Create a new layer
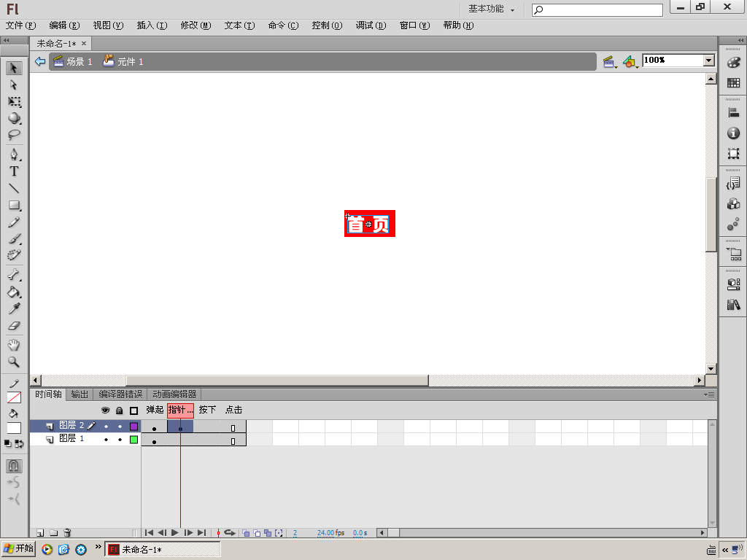747x560 pixels. (x=41, y=533)
